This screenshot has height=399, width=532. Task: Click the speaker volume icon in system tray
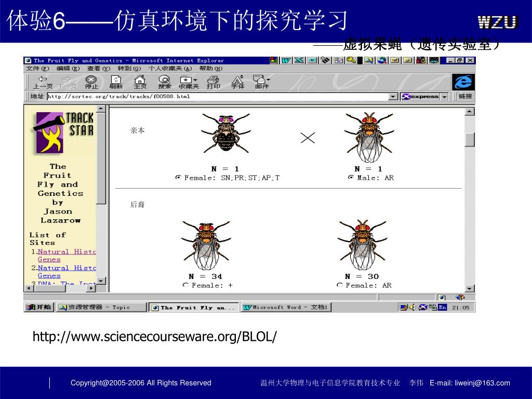(412, 307)
